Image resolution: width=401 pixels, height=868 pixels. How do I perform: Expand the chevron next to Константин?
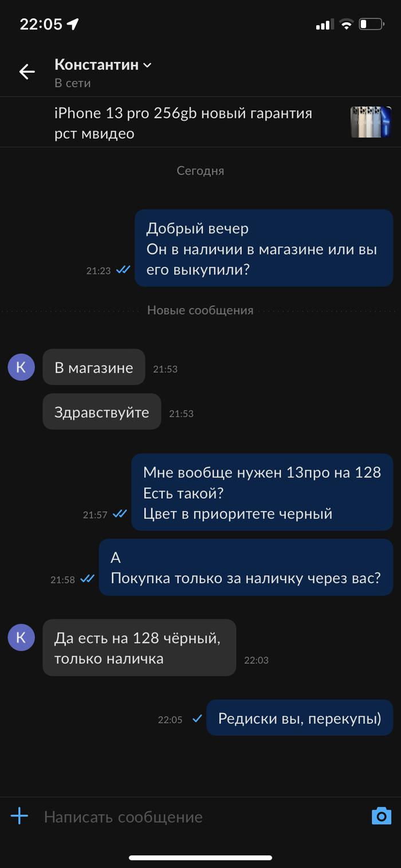[x=147, y=65]
